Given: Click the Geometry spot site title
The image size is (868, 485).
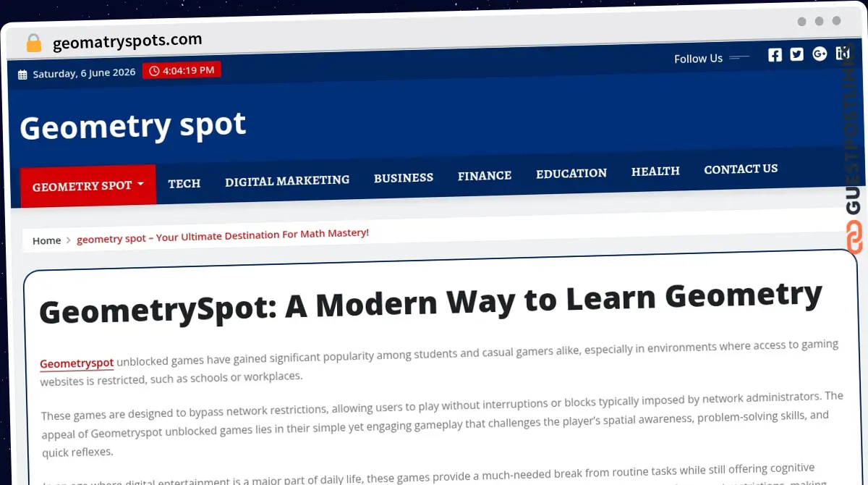Looking at the screenshot, I should tap(133, 126).
